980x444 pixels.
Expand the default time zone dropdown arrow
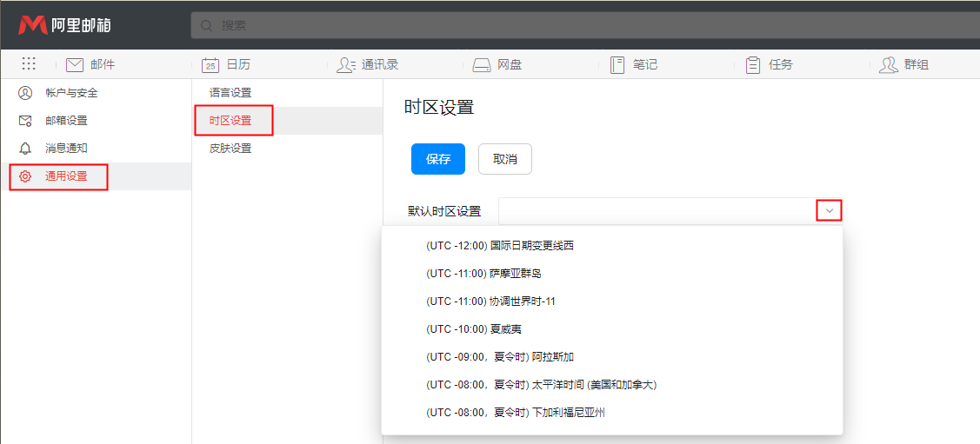(x=830, y=210)
